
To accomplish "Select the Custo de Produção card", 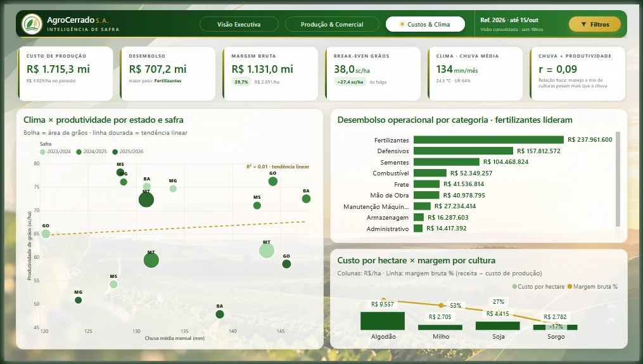I will click(x=65, y=73).
